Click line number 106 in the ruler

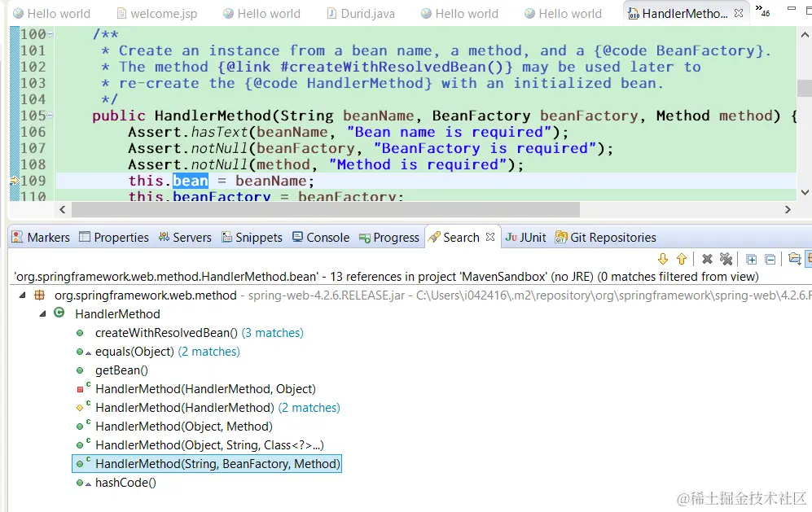pyautogui.click(x=33, y=132)
